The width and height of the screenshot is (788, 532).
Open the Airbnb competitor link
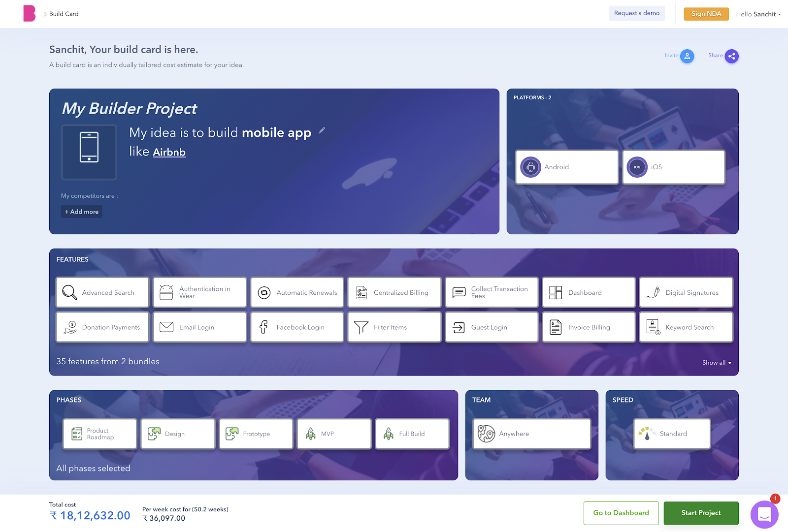(169, 152)
